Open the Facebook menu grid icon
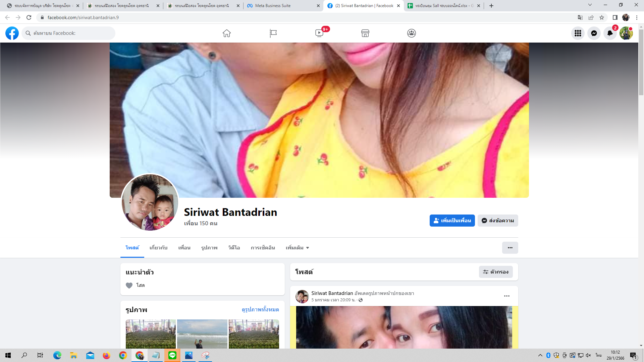 (578, 33)
